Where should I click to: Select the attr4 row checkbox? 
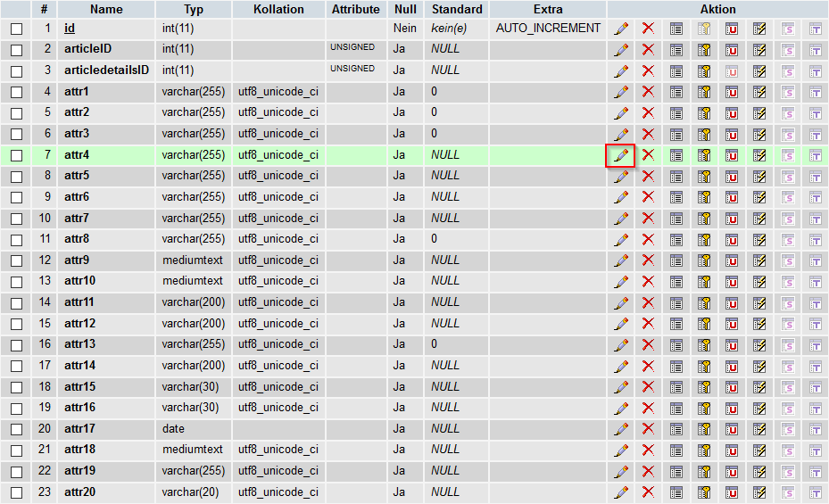[x=16, y=155]
